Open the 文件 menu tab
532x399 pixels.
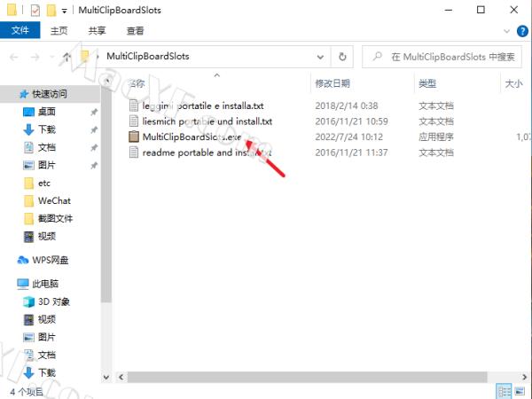pyautogui.click(x=20, y=30)
